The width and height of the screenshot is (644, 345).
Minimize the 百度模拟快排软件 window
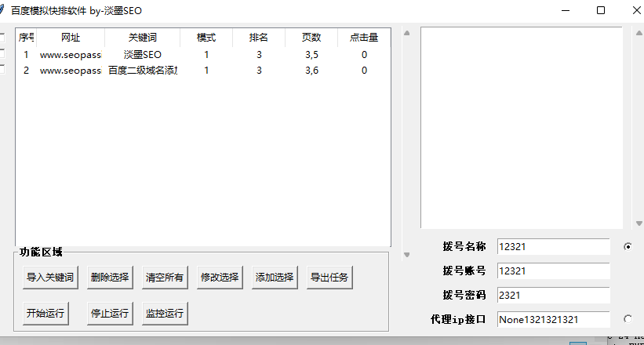(x=565, y=11)
